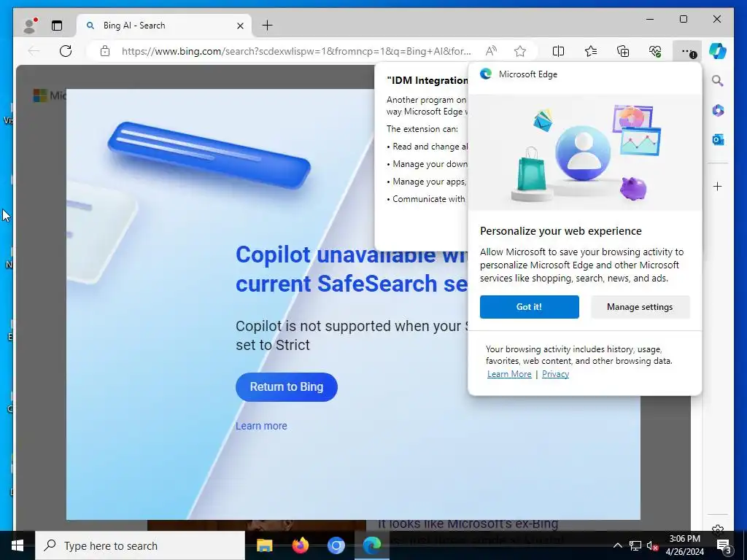Click the bing.com address bar URL
Viewport: 747px width, 560px height.
click(296, 51)
